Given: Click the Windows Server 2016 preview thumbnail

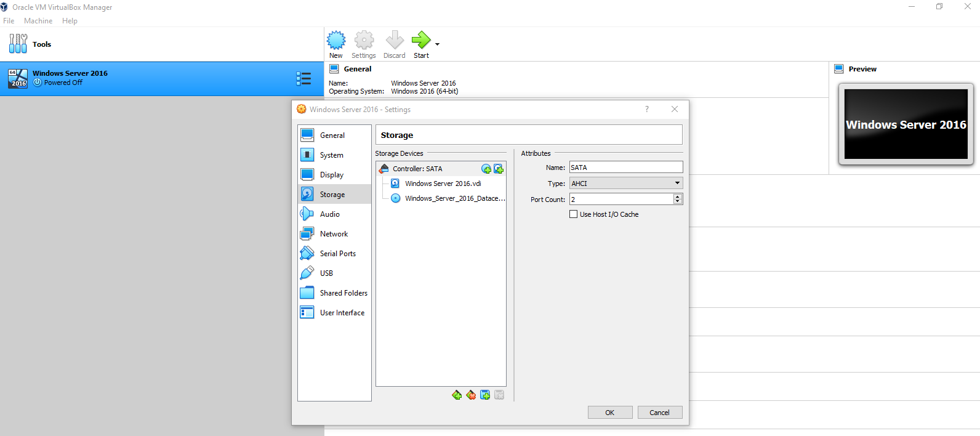Looking at the screenshot, I should click(906, 124).
